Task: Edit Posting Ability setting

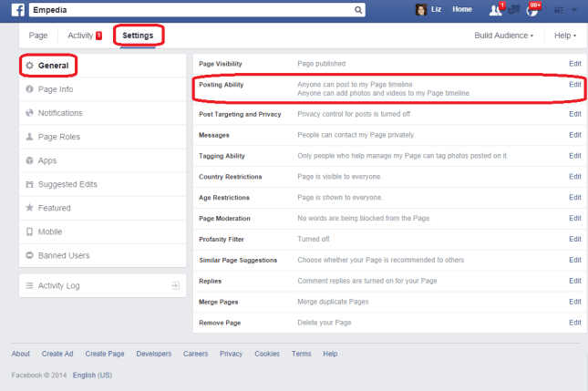Action: click(x=575, y=85)
